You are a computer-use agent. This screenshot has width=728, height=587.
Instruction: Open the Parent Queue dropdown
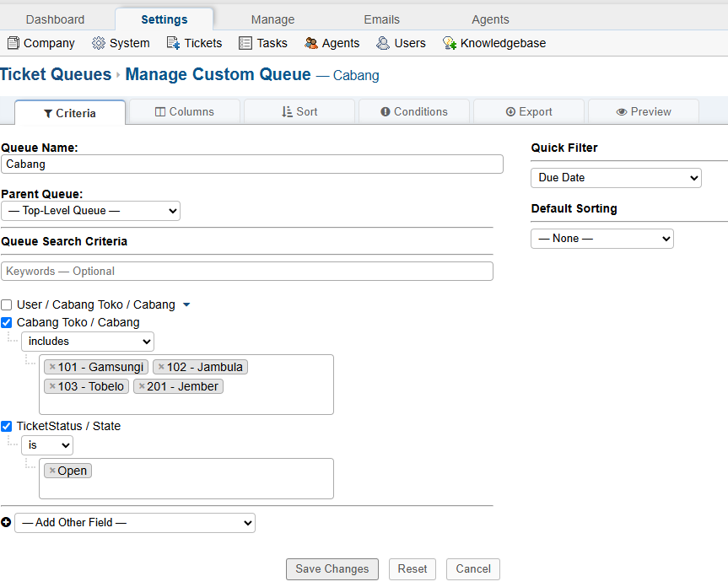90,211
